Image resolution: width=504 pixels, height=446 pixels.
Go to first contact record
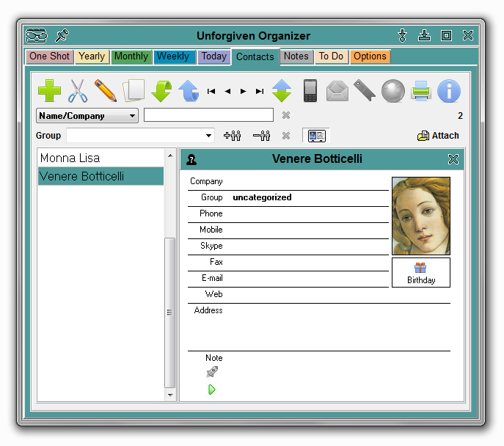pyautogui.click(x=211, y=92)
